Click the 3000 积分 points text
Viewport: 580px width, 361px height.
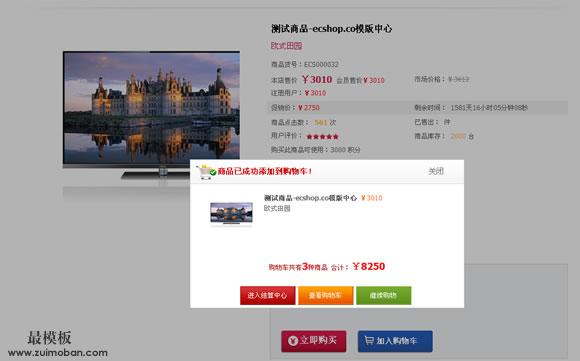tap(345, 150)
